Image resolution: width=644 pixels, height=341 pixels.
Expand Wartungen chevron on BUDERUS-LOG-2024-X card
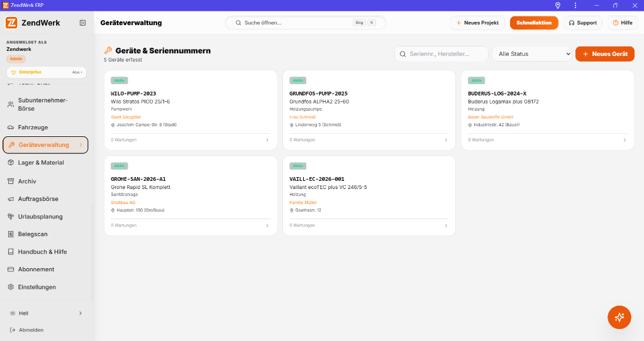625,140
